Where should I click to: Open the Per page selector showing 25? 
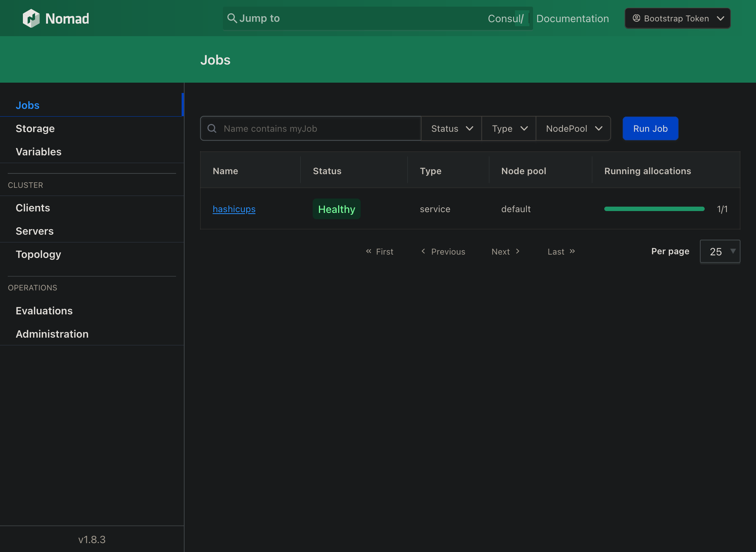pos(719,251)
